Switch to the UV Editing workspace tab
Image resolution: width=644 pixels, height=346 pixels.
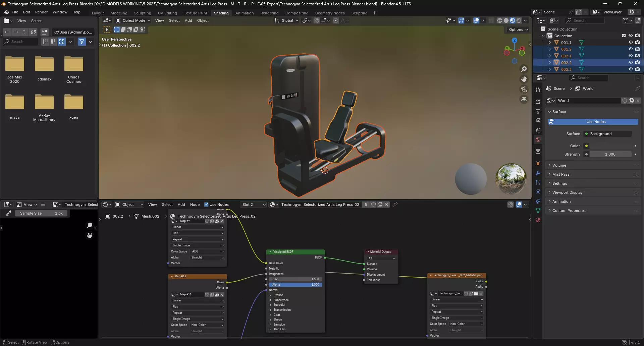point(167,13)
